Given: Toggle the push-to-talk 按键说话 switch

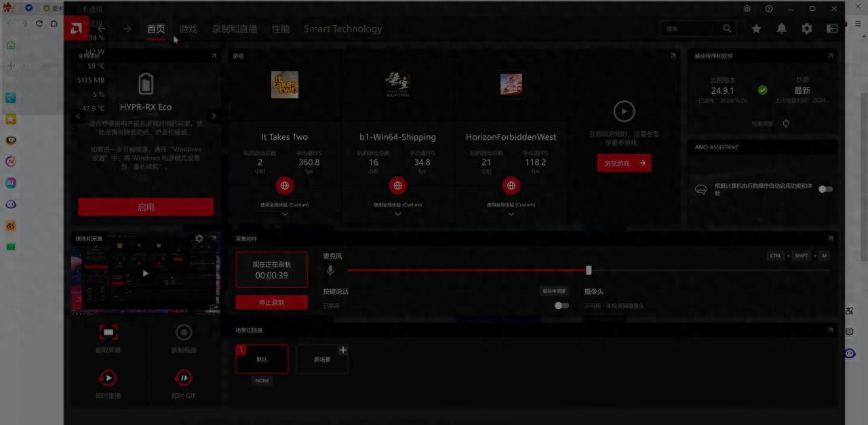Looking at the screenshot, I should tap(561, 305).
